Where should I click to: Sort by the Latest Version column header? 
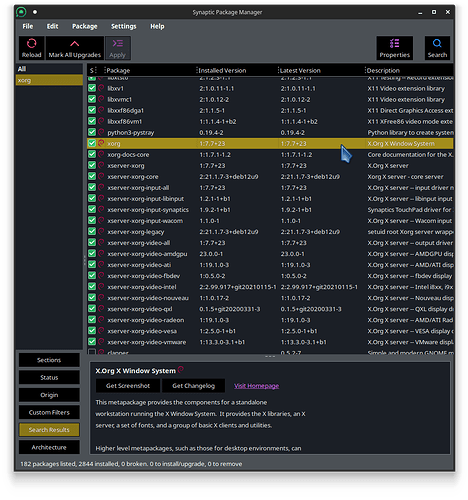[x=322, y=70]
